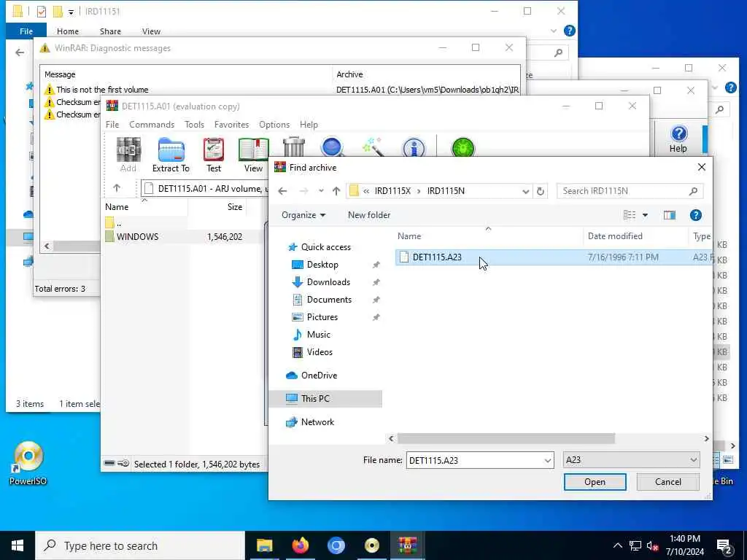Click the Wizard wand icon in WinRAR toolbar
The image size is (747, 560).
(x=373, y=147)
